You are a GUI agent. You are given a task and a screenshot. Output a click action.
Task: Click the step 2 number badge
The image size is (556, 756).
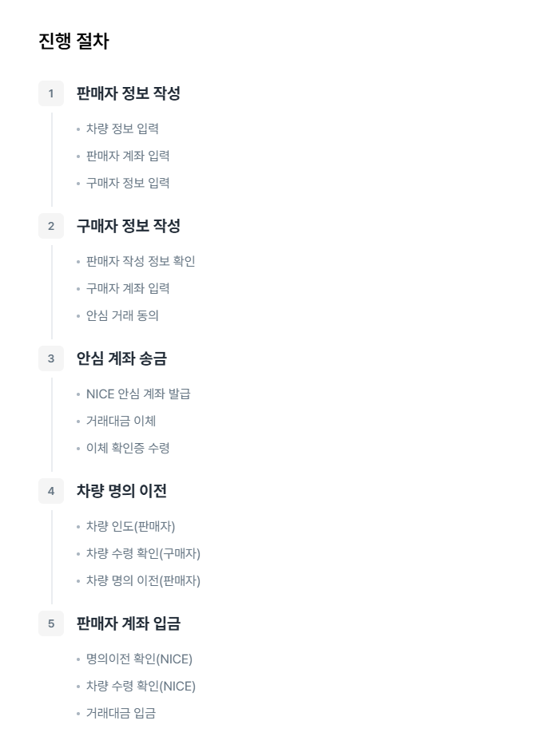tap(51, 226)
